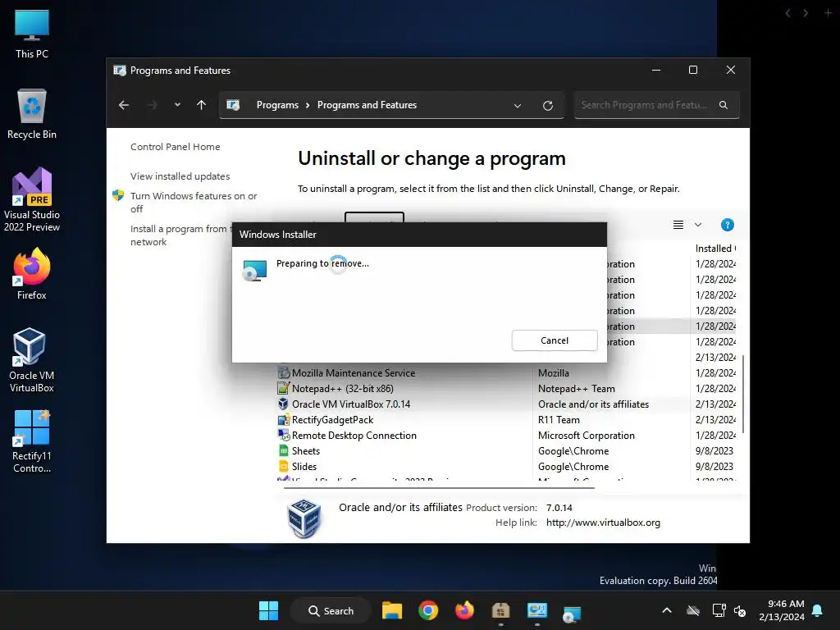
Task: Select the R11 Team publisher cell
Action: 559,419
